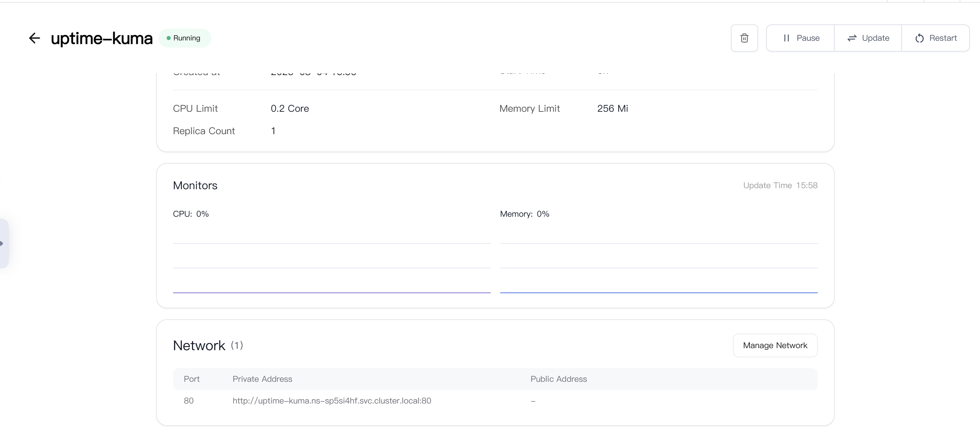
Task: Click the CPU Limit label
Action: pyautogui.click(x=195, y=109)
